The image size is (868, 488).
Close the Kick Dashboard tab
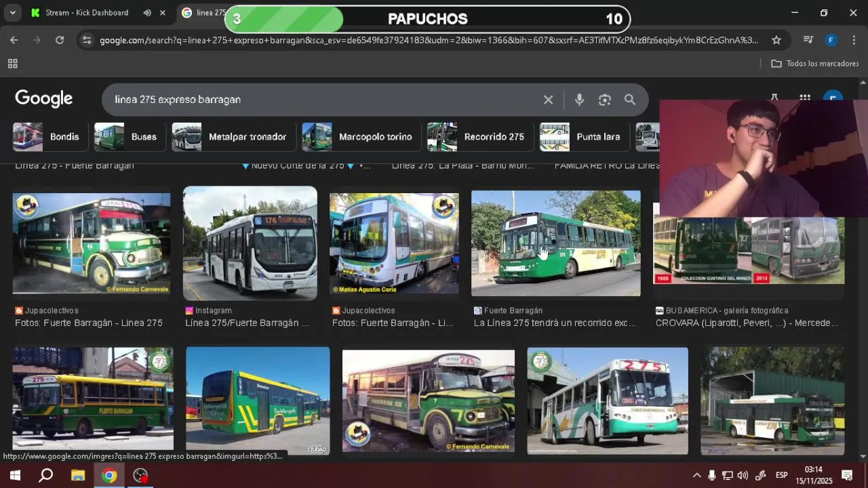(163, 13)
